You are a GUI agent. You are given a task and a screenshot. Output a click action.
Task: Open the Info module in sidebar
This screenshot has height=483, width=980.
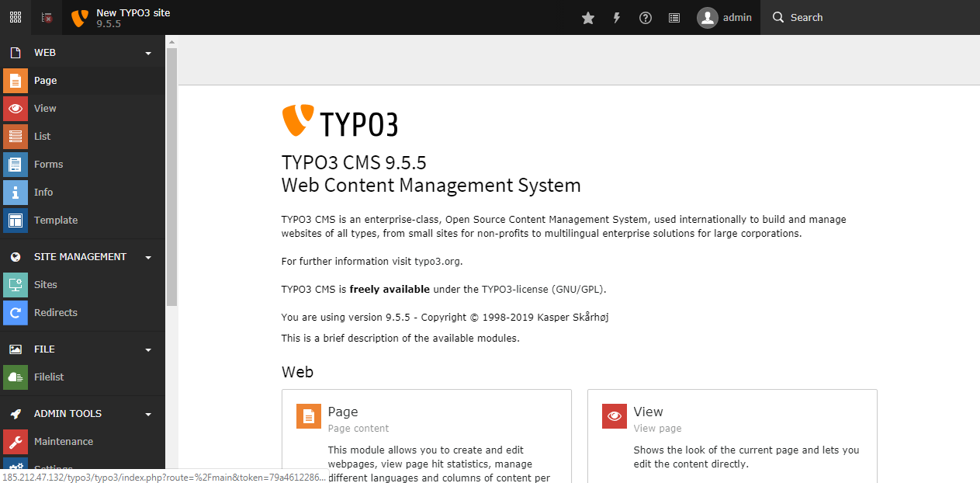tap(82, 193)
